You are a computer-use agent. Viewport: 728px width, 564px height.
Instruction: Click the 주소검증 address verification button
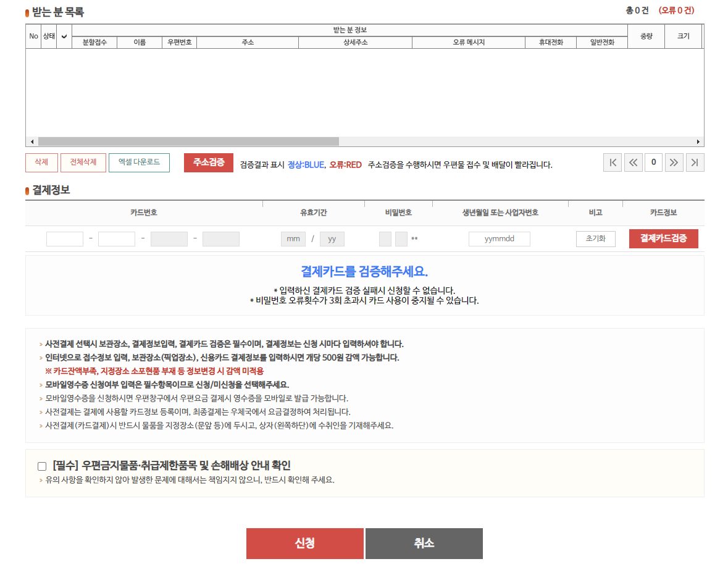(x=207, y=162)
